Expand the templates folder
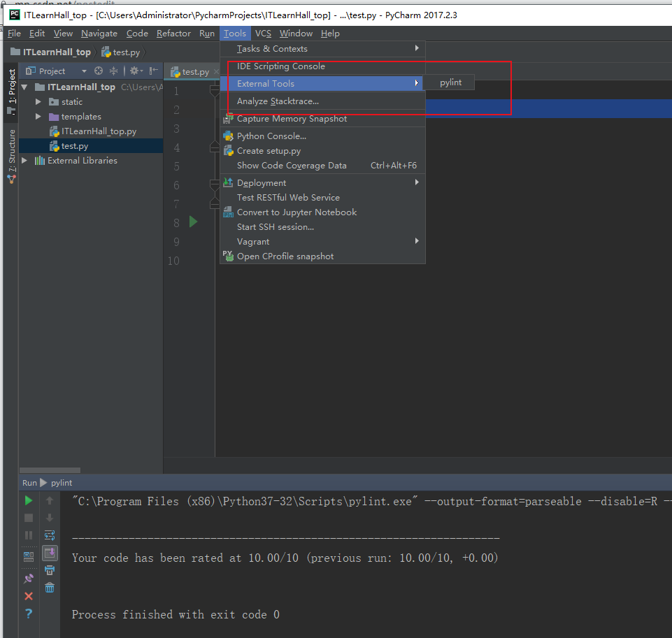 click(38, 117)
